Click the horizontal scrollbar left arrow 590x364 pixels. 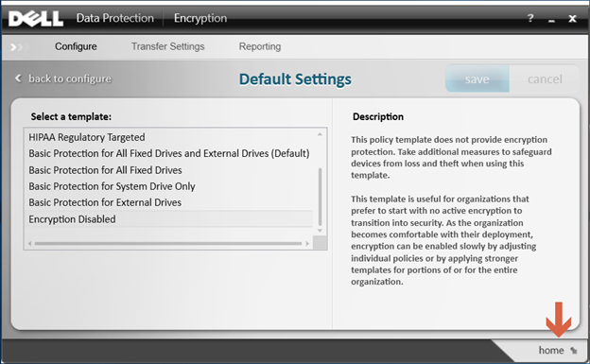tap(29, 244)
